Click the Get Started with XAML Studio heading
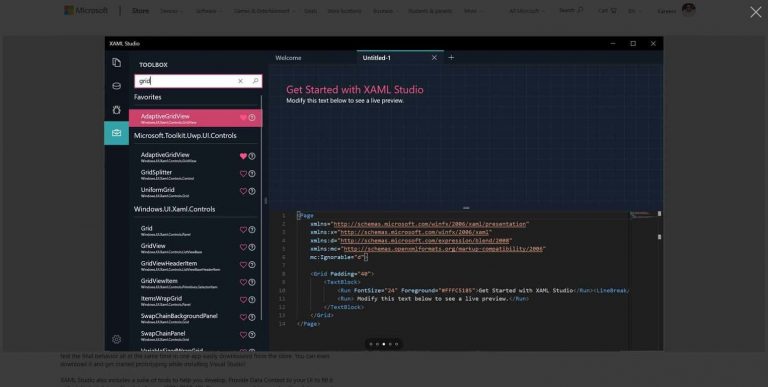Viewport: 768px width, 387px height. 355,90
